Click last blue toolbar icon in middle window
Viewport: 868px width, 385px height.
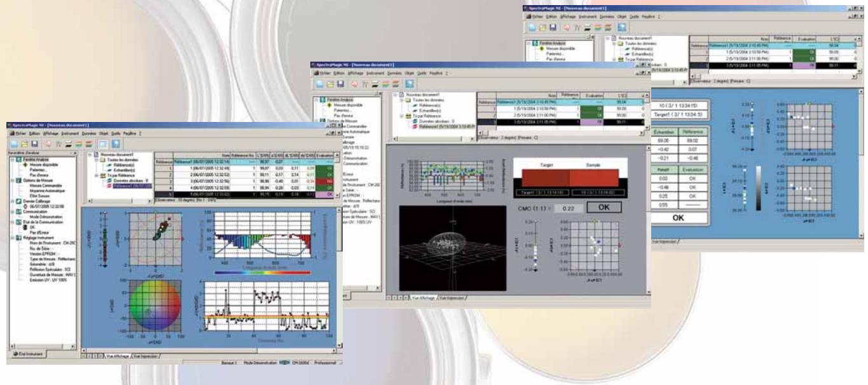[410, 84]
